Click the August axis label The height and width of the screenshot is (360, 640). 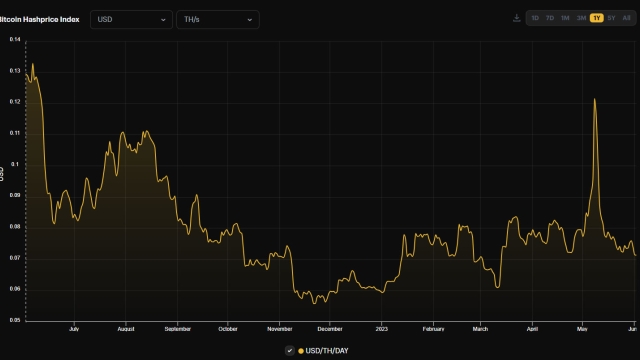126,329
